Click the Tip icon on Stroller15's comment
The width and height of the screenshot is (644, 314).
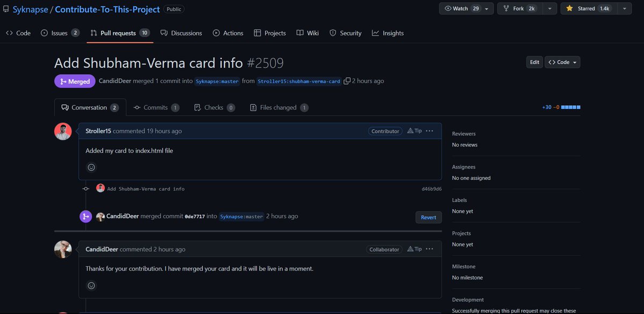click(414, 131)
